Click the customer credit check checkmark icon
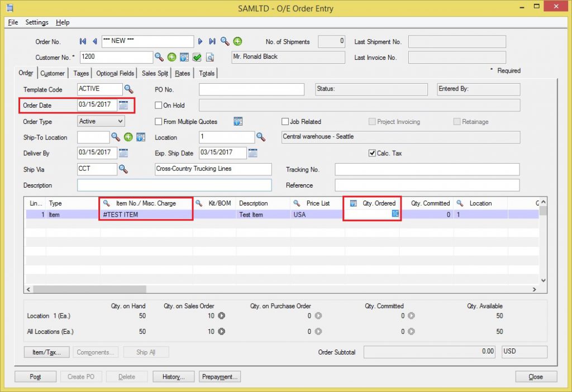This screenshot has height=392, width=572. coord(197,58)
